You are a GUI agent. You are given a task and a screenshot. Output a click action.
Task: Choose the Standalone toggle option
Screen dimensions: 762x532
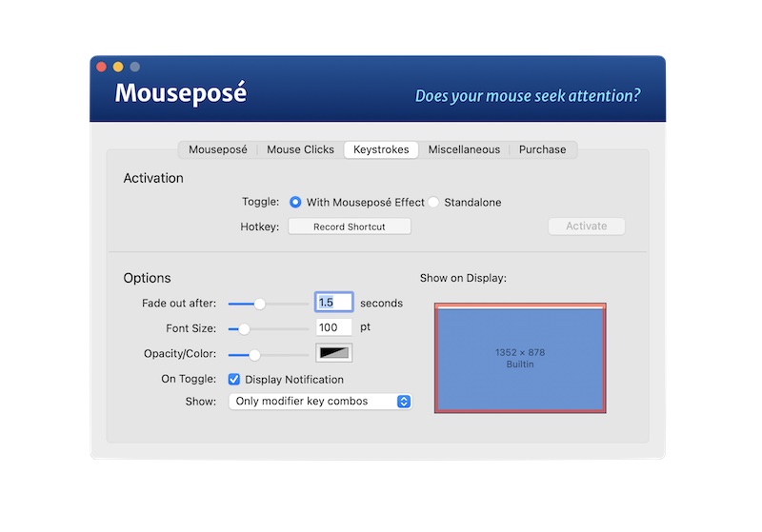433,202
